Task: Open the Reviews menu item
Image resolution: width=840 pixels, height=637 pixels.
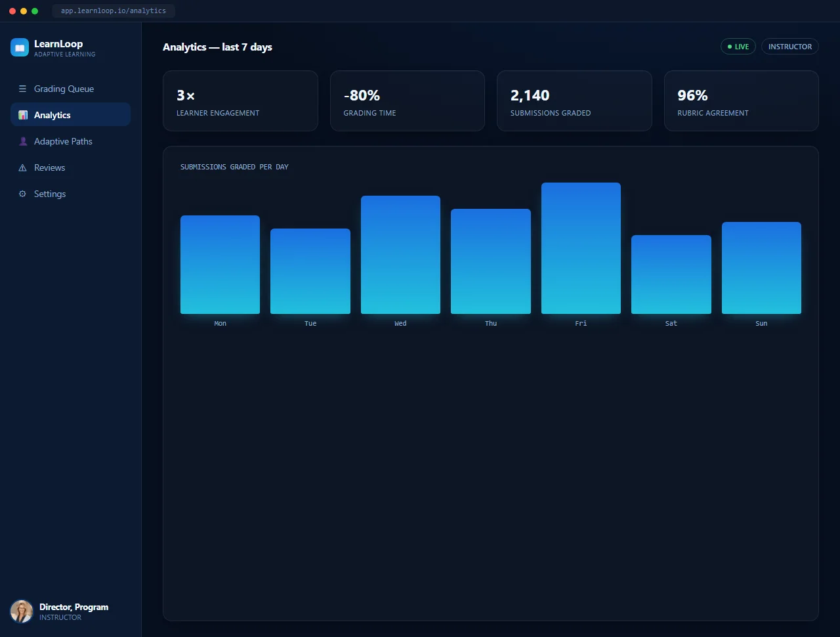Action: pos(70,167)
